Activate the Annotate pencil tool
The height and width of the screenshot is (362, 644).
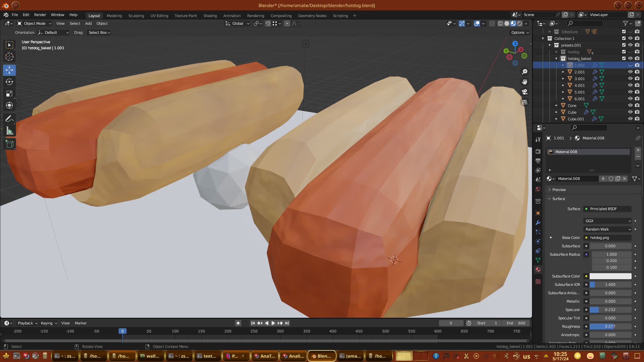coord(9,119)
